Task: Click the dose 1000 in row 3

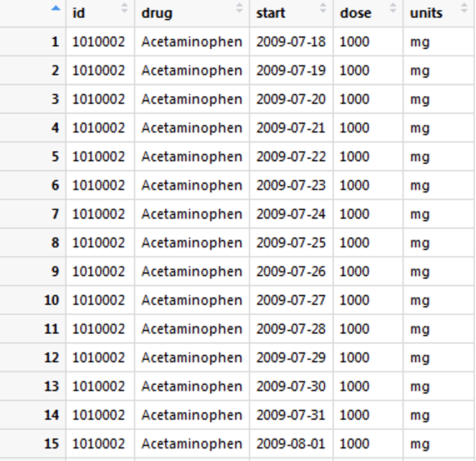Action: (354, 99)
